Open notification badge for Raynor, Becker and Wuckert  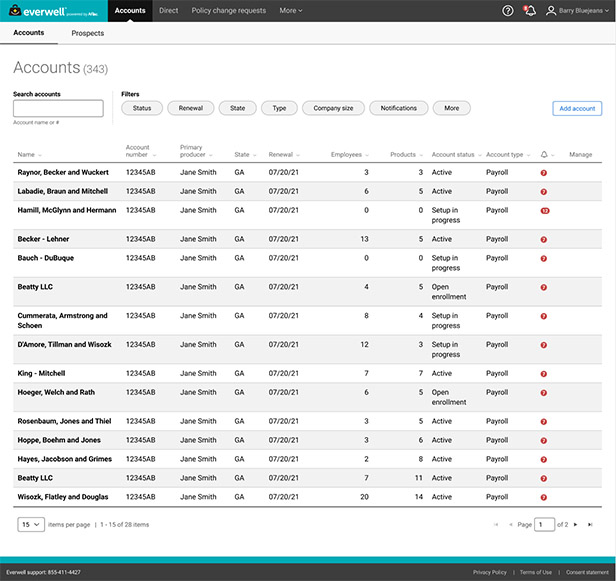tap(544, 173)
